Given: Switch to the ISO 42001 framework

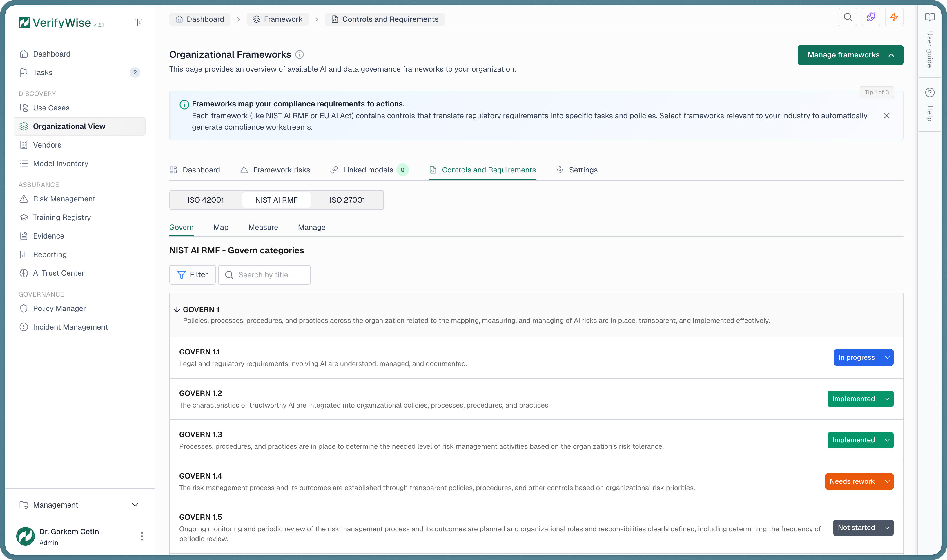Looking at the screenshot, I should click(x=205, y=200).
